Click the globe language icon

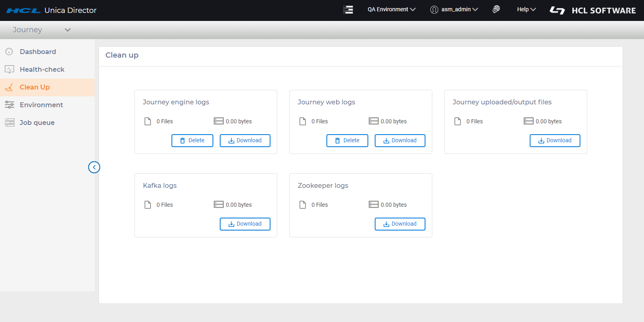pyautogui.click(x=496, y=9)
